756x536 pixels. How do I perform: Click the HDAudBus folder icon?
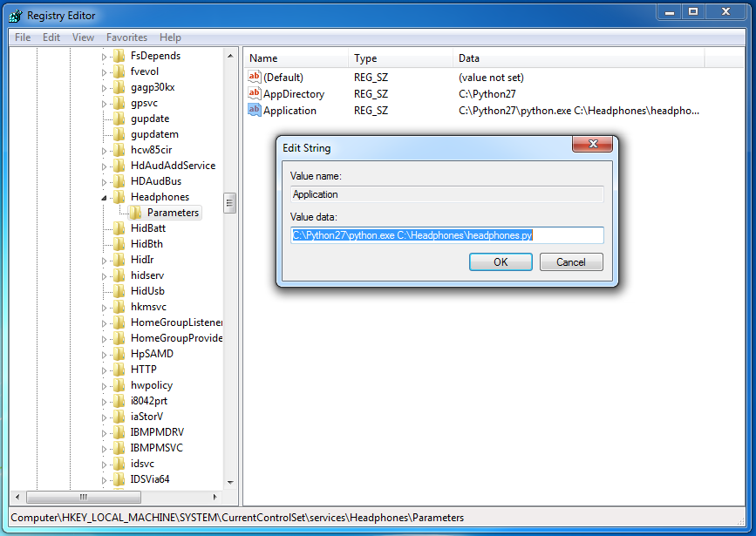click(x=119, y=181)
